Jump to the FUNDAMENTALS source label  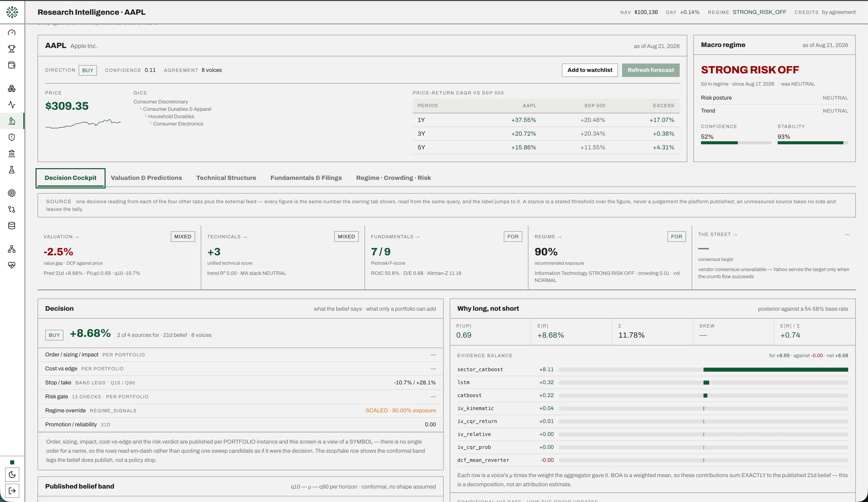point(395,237)
